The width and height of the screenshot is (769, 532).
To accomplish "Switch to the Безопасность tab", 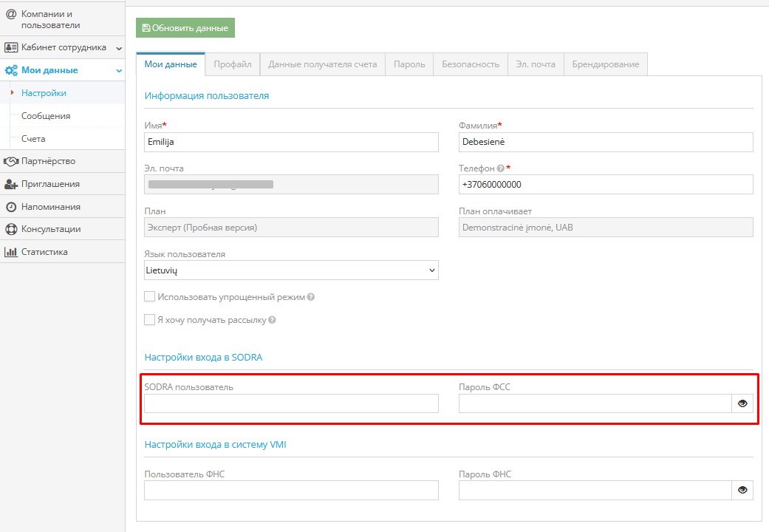I will [471, 64].
